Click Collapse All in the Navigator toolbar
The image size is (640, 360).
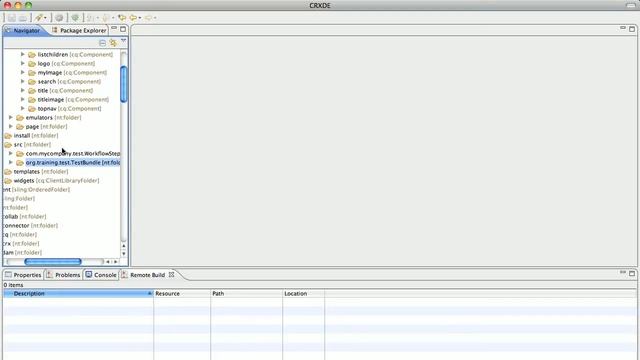[x=102, y=42]
